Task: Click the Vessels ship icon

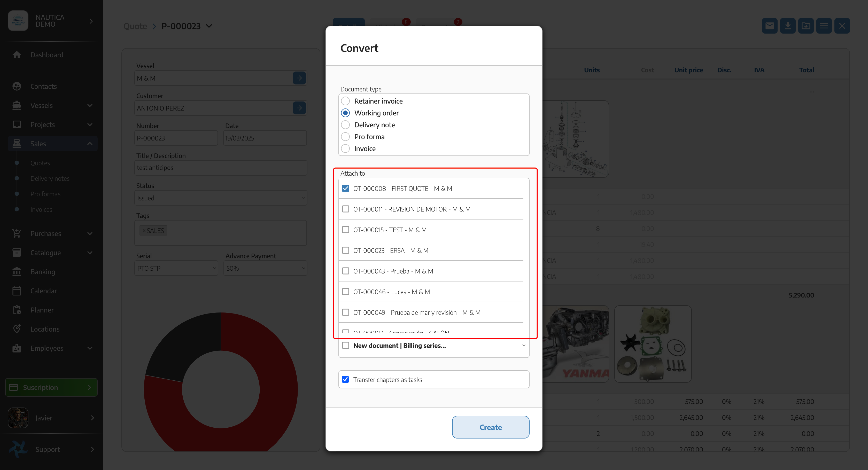Action: click(x=17, y=105)
